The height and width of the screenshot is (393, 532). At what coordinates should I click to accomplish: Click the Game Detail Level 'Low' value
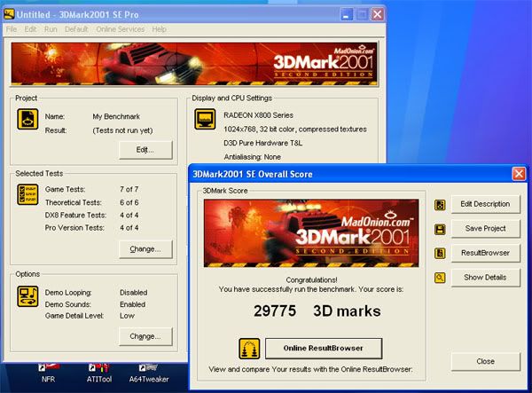127,316
